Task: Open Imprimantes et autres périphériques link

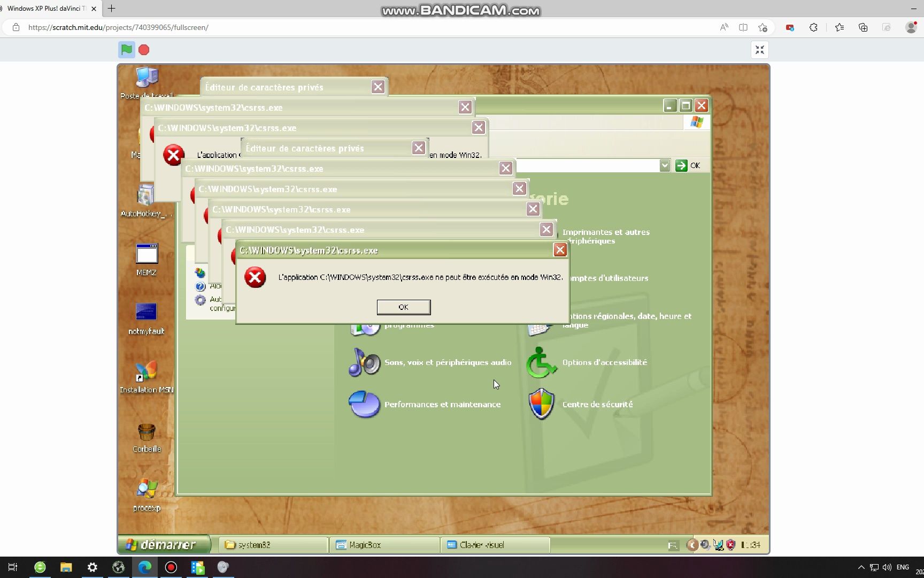Action: coord(606,237)
